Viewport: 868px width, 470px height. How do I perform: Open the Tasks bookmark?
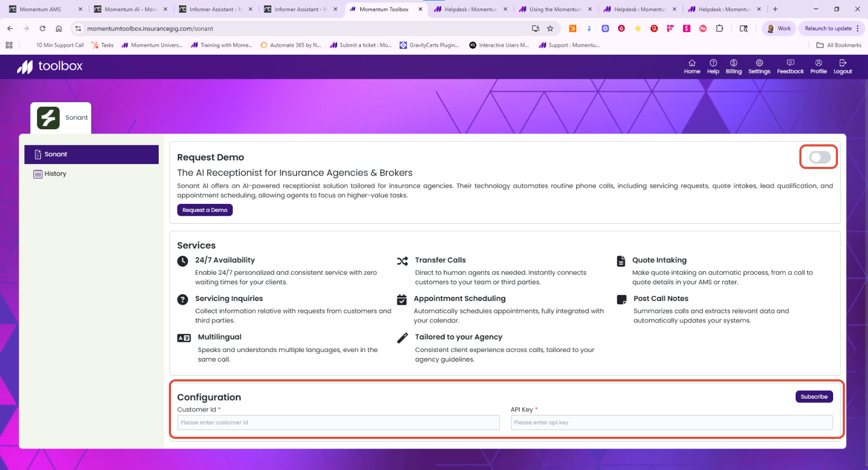tap(103, 45)
